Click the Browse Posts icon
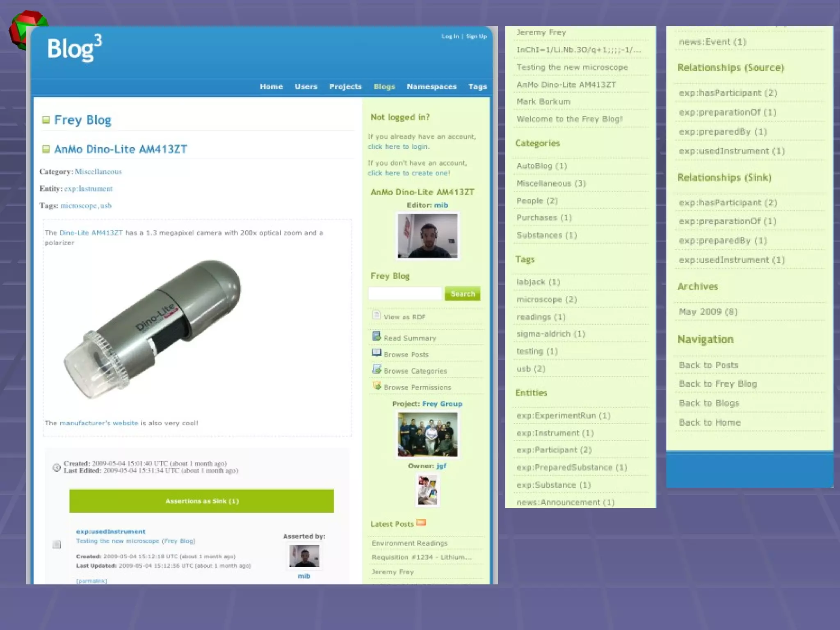 (x=376, y=353)
